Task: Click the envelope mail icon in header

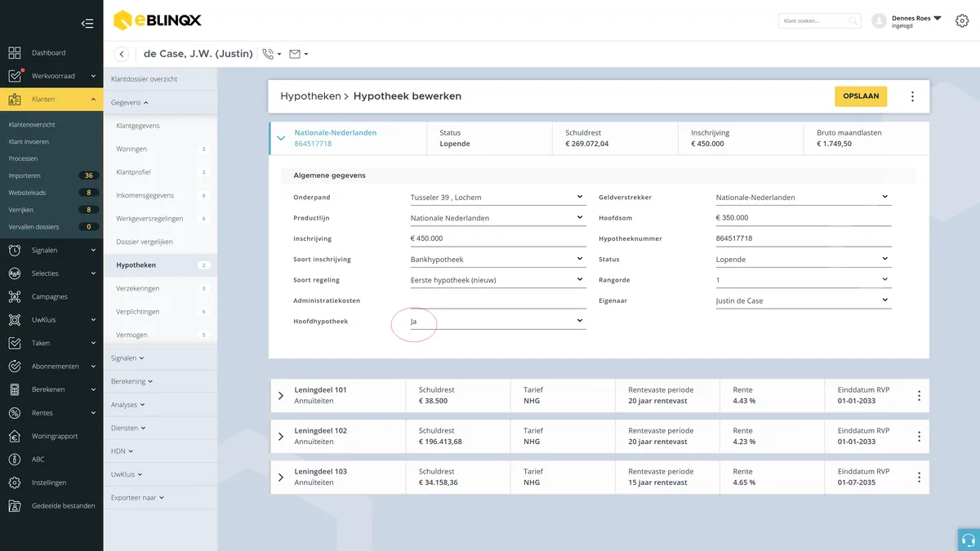Action: [295, 54]
